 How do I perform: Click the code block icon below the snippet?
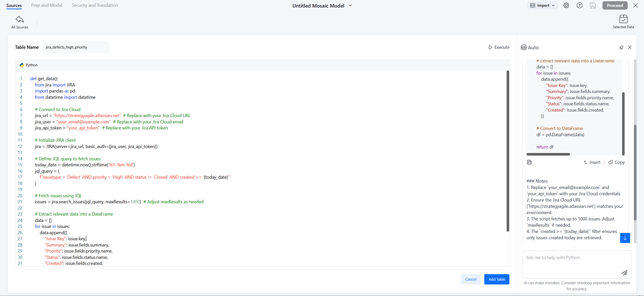click(529, 163)
